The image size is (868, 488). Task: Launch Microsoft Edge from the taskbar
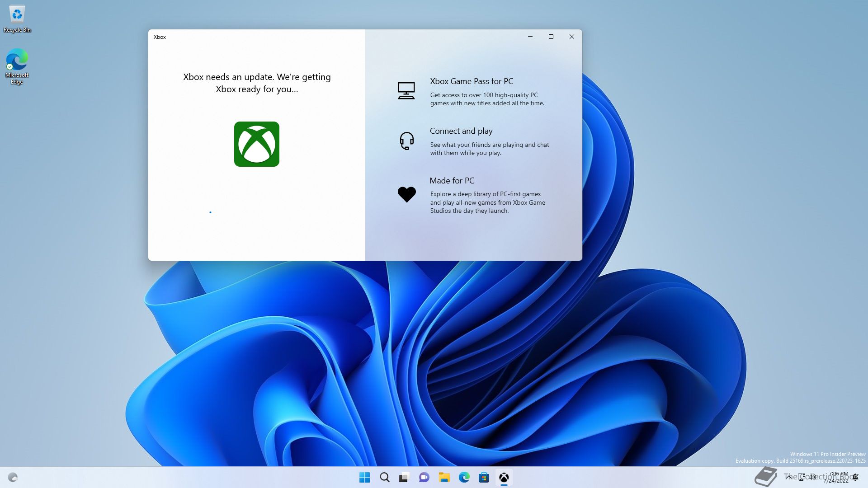click(464, 477)
